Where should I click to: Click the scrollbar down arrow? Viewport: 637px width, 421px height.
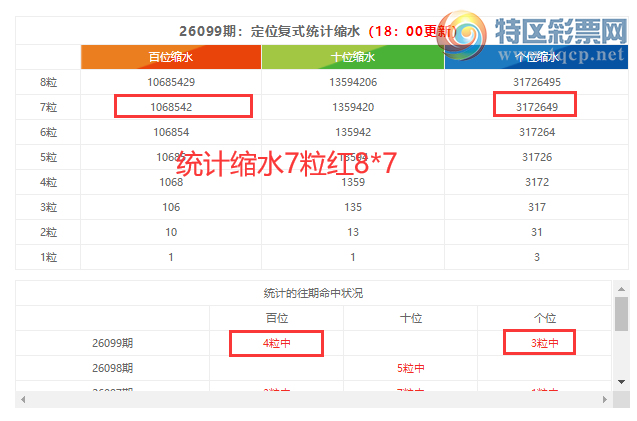pos(621,381)
